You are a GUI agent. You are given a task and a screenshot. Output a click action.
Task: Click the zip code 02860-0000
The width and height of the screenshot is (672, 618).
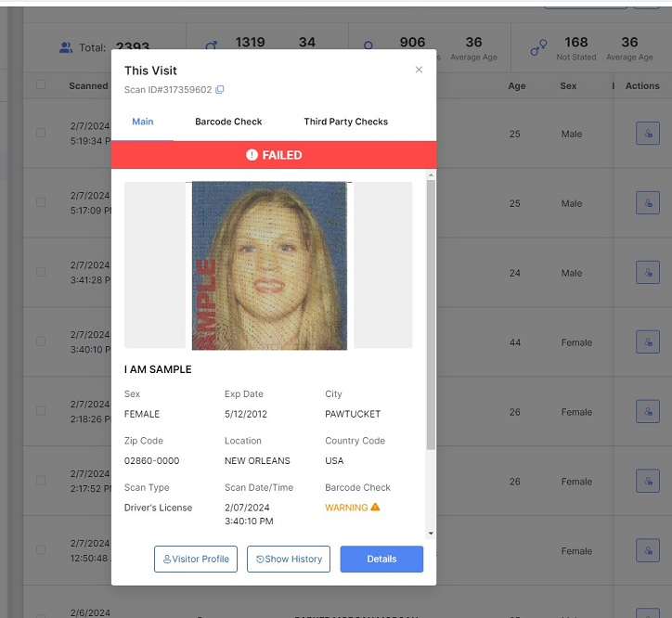[x=151, y=460]
